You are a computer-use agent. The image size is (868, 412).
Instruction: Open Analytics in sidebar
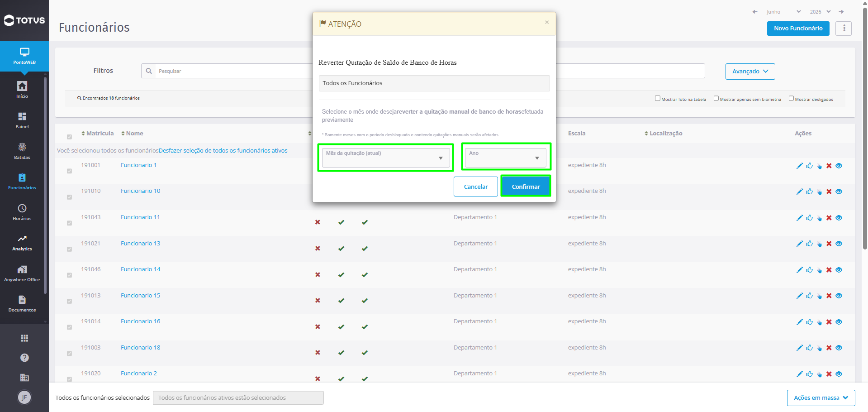pos(22,243)
